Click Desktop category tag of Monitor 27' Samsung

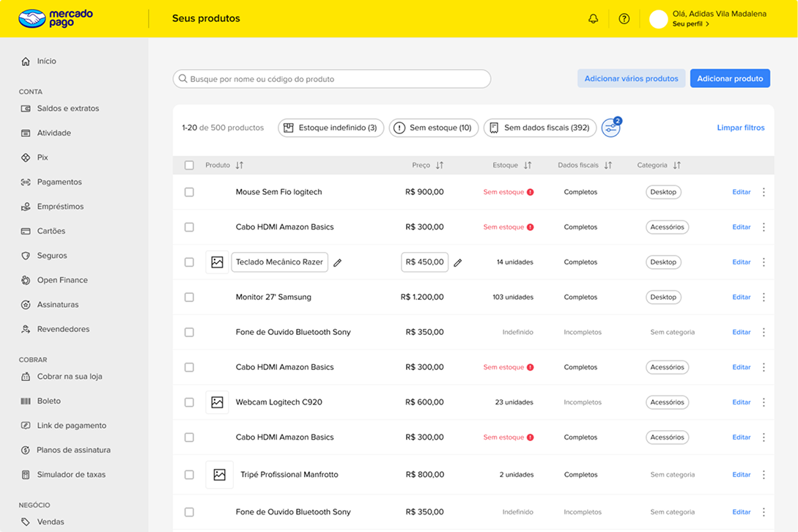click(663, 298)
